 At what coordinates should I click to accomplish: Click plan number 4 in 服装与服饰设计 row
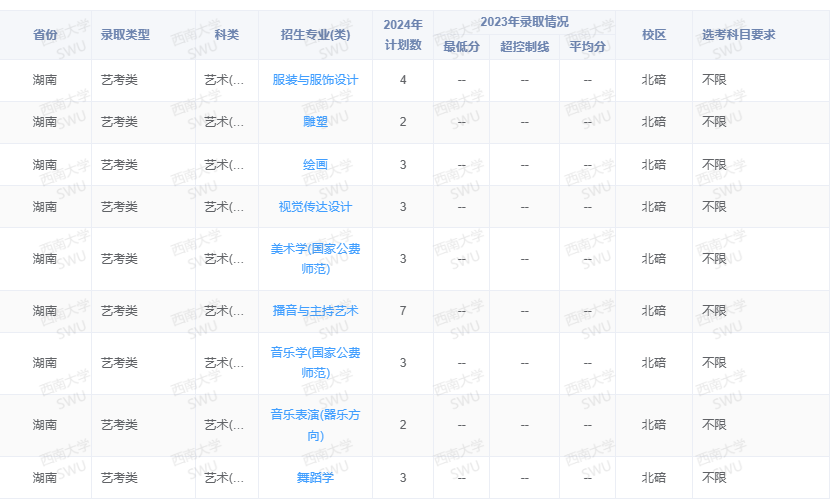pos(403,80)
